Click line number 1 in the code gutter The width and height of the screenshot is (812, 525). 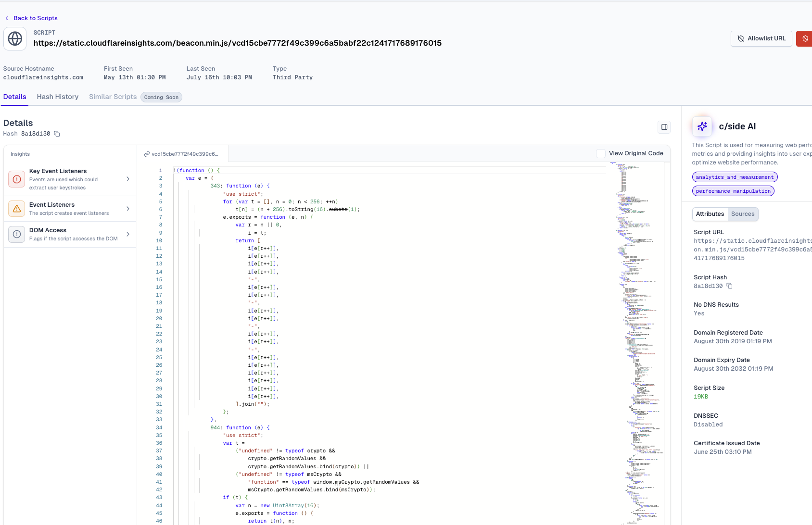[161, 170]
